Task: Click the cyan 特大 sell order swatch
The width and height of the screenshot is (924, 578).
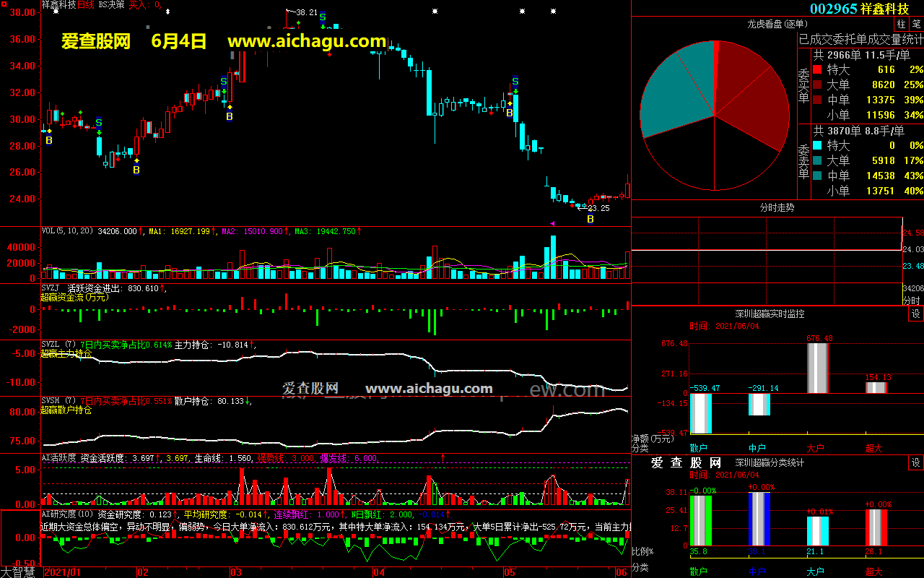Action: coord(817,146)
